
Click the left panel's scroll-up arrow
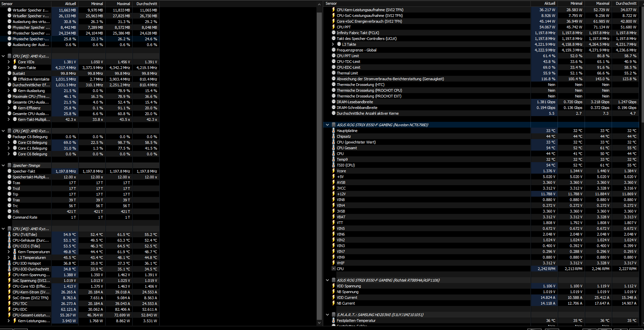(x=319, y=4)
